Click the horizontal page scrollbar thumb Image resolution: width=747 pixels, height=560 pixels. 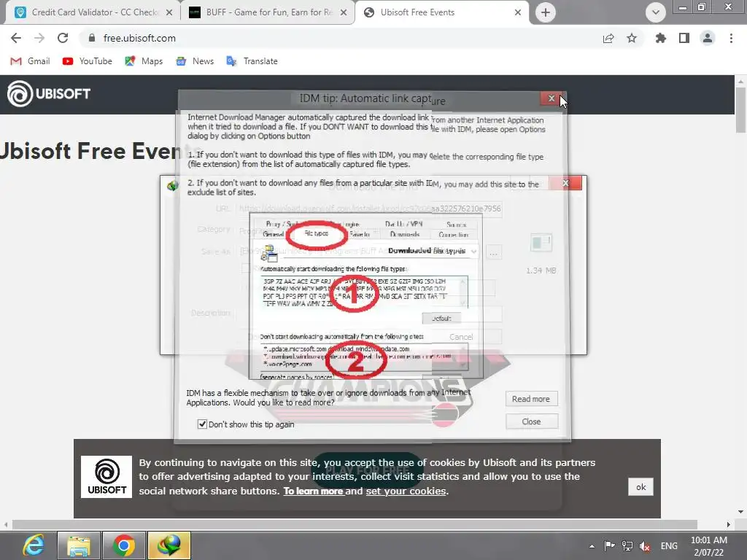pos(355,525)
